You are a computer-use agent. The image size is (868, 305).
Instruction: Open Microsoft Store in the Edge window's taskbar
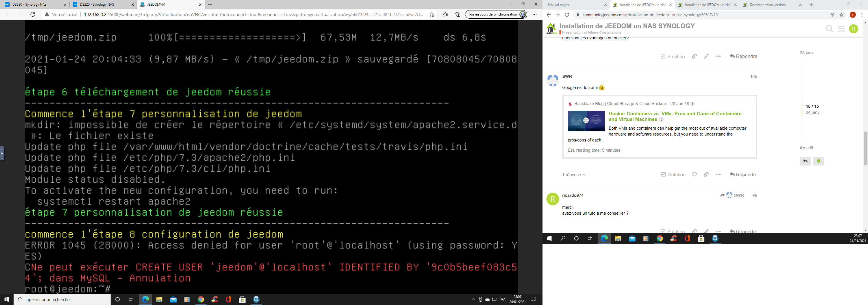click(x=242, y=299)
